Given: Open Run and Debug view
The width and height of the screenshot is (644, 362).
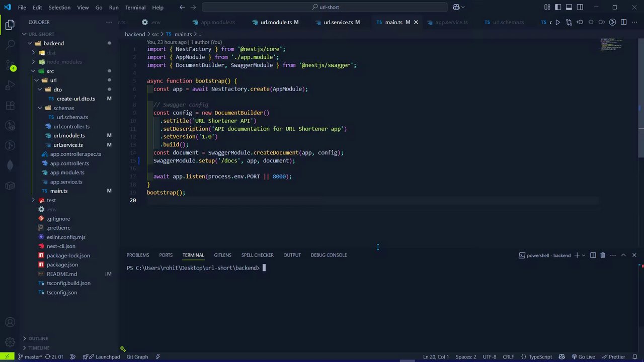Looking at the screenshot, I should point(10,85).
